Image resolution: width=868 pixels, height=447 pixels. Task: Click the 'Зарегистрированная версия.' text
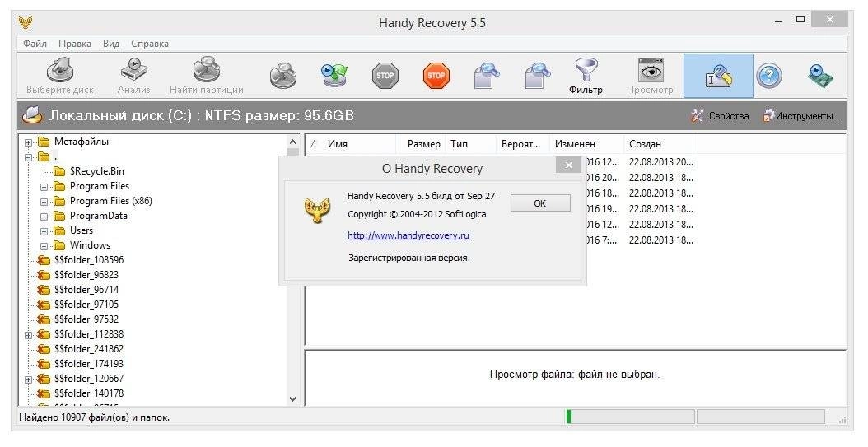[409, 258]
